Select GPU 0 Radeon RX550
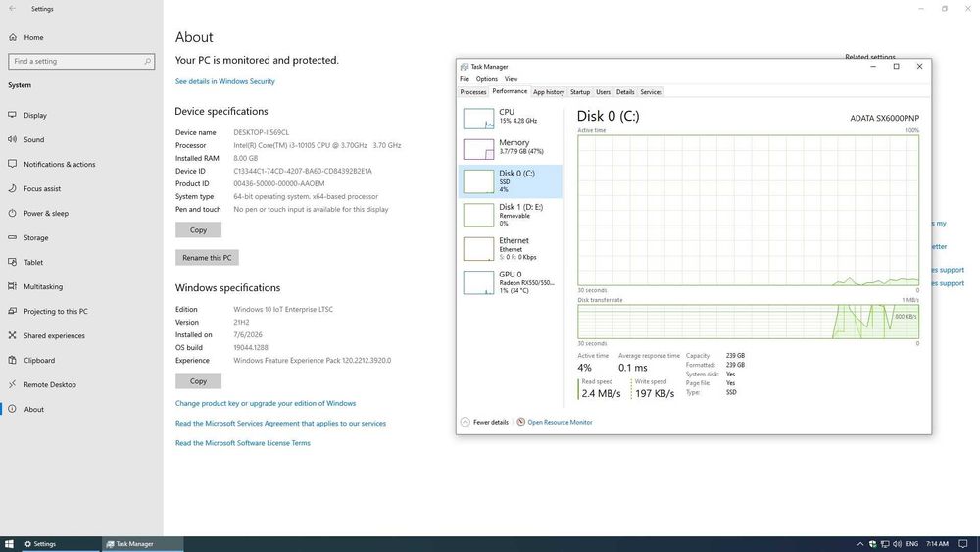This screenshot has height=552, width=980. 510,282
